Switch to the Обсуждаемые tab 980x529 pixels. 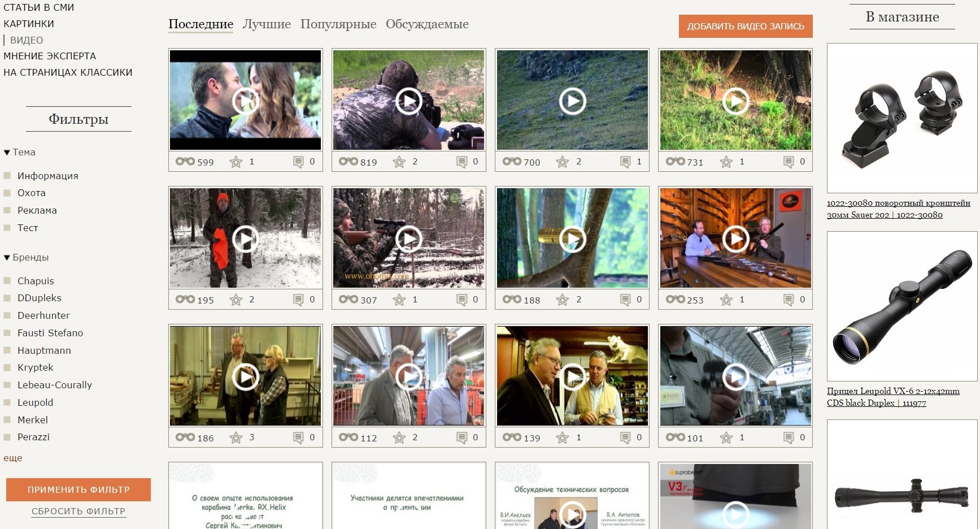click(427, 24)
